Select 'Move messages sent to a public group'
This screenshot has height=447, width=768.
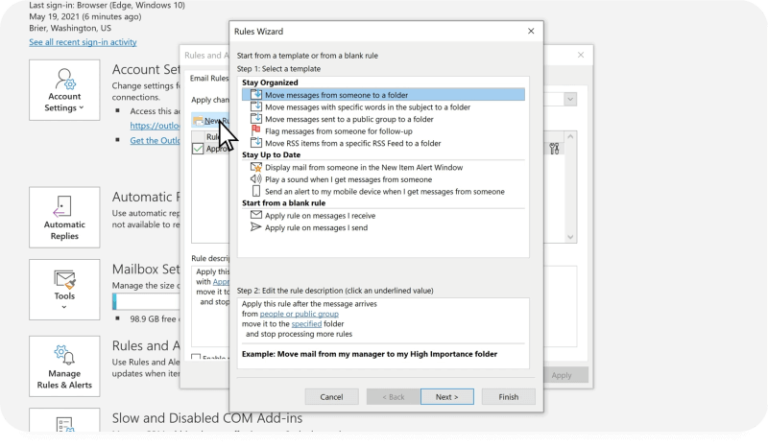pos(349,119)
